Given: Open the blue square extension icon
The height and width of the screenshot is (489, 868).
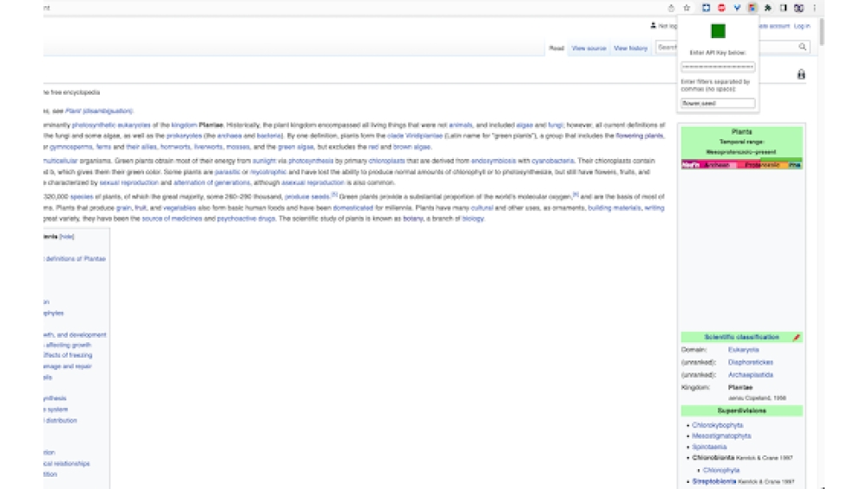Looking at the screenshot, I should [x=706, y=8].
